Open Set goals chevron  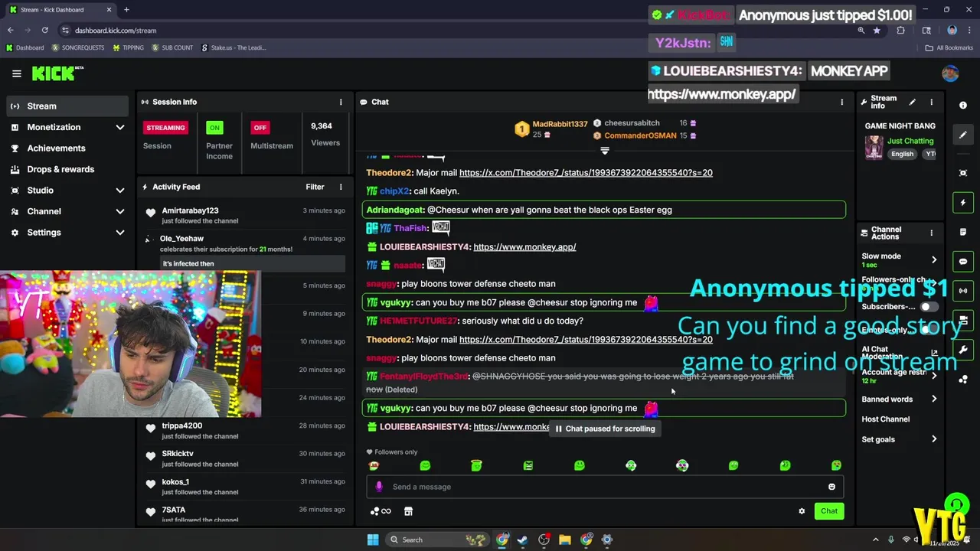(934, 439)
